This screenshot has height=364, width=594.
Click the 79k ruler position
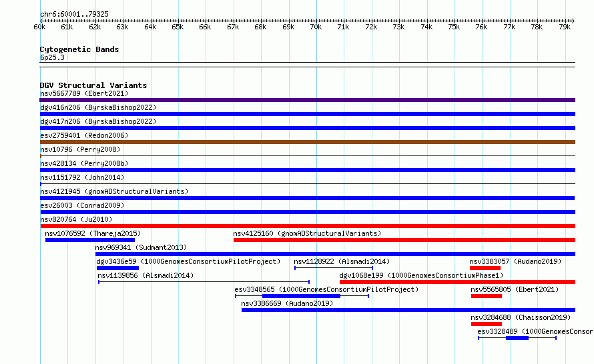click(x=565, y=27)
